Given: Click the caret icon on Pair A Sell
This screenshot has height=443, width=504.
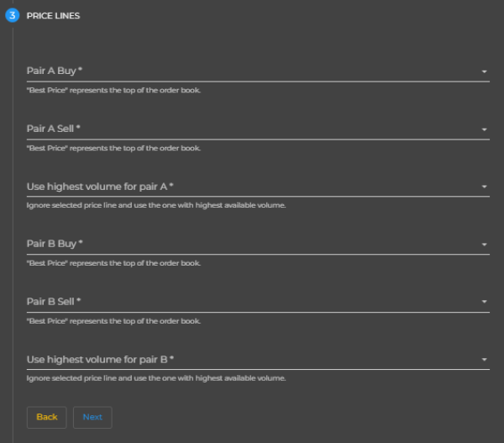Looking at the screenshot, I should [x=484, y=129].
